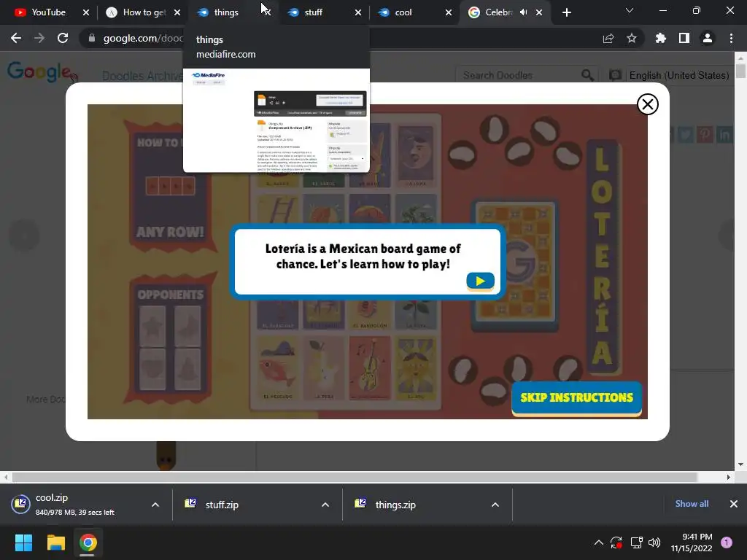Screen dimensions: 747x560
Task: Bookmark this page with star icon
Action: 632,38
